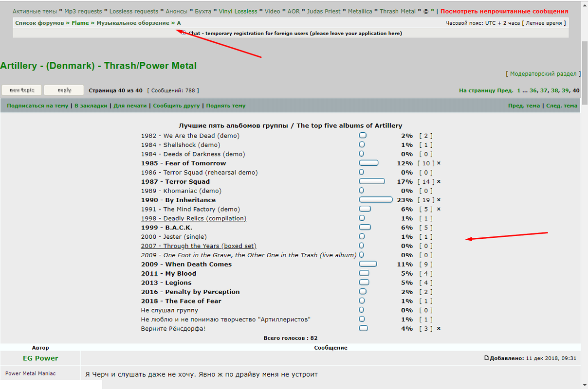Jump to page 37
Screen dimensions: 588x389
(x=544, y=90)
